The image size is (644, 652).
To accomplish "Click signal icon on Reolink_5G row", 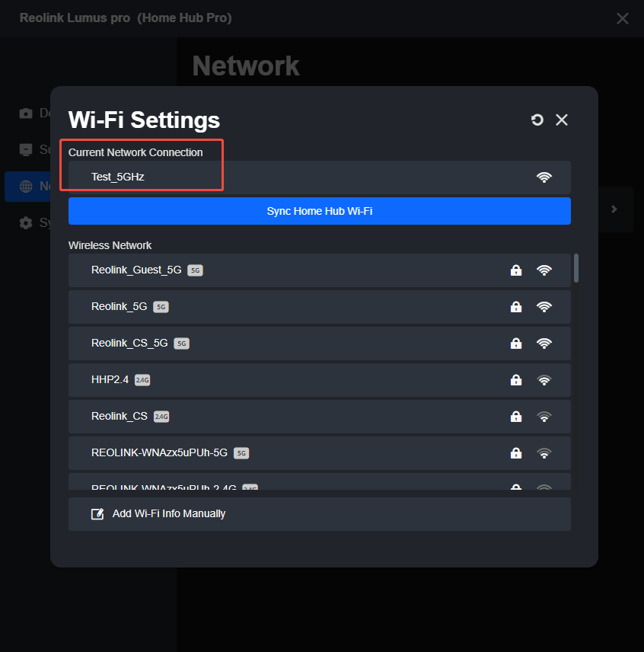I will pos(544,307).
